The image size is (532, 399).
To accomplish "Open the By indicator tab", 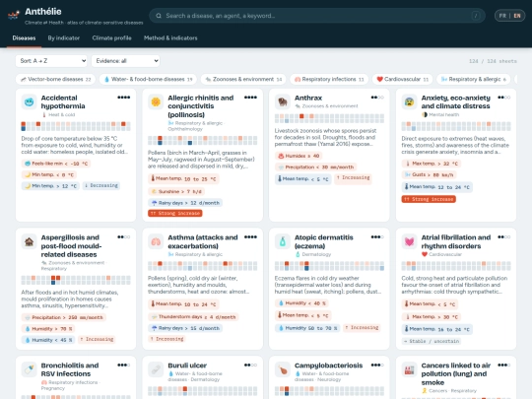I will [64, 38].
